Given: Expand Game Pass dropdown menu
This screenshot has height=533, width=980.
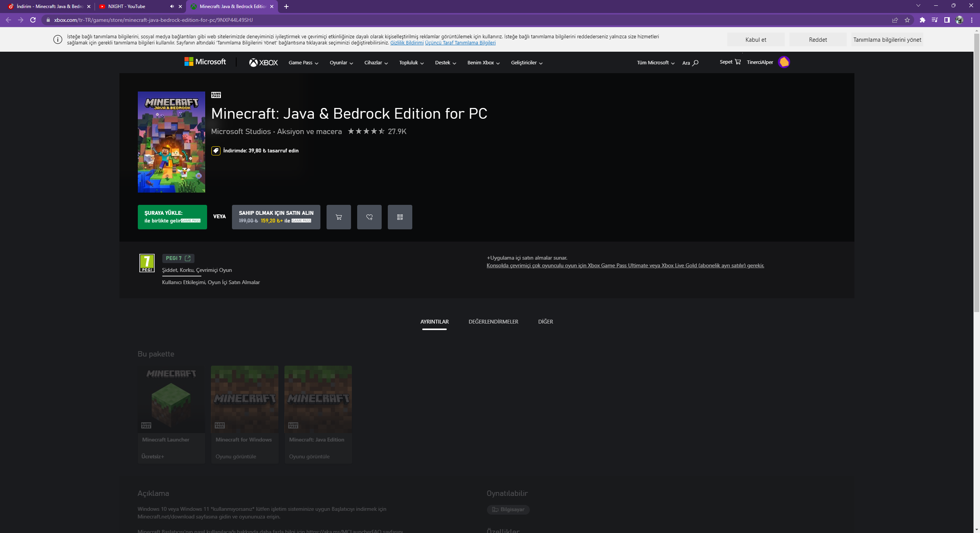Looking at the screenshot, I should tap(304, 63).
